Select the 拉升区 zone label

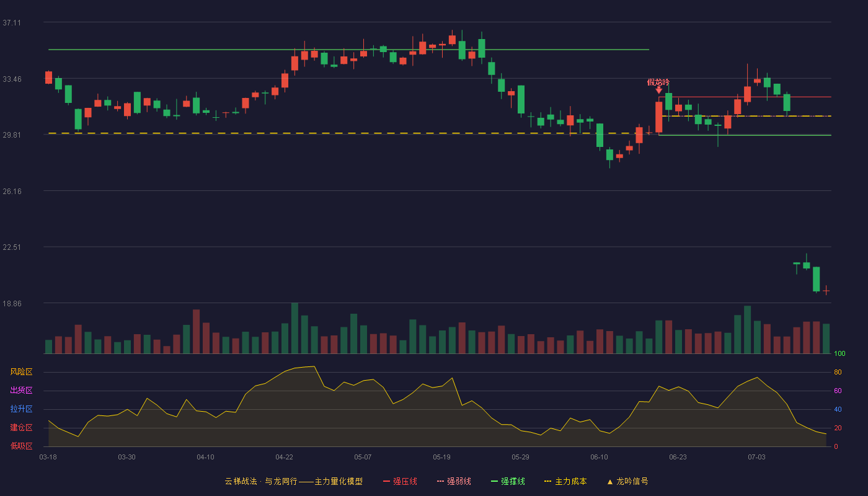pos(21,409)
